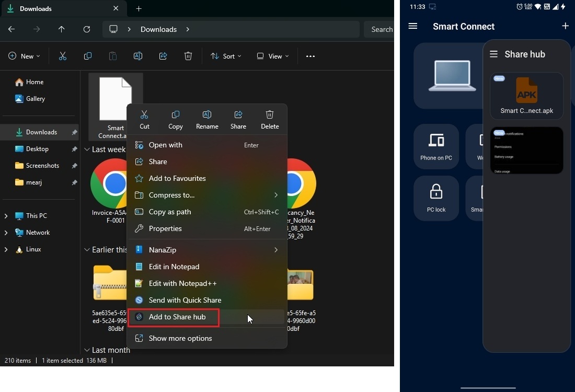Image resolution: width=575 pixels, height=392 pixels.
Task: Refresh the Downloads folder
Action: [87, 29]
